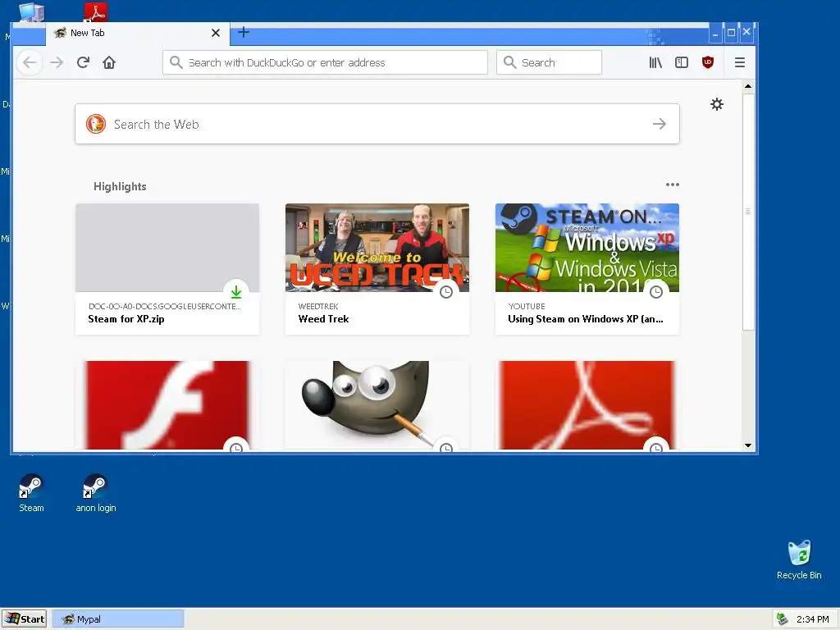Click the scrollbar down arrow
840x630 pixels.
tap(748, 445)
